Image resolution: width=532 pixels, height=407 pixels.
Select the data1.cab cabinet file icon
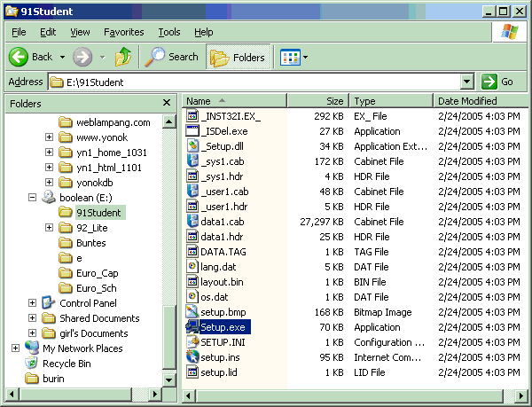pos(192,222)
